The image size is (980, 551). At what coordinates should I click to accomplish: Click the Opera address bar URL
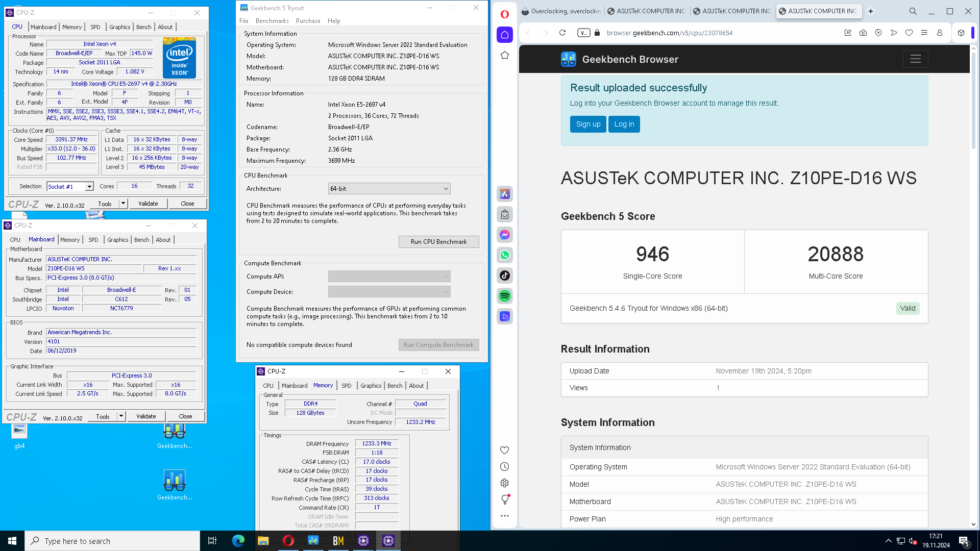pos(669,33)
